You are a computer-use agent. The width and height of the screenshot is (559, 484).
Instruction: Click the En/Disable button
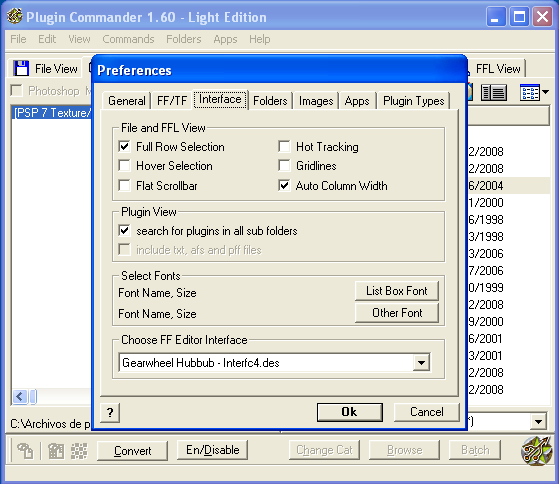[212, 450]
